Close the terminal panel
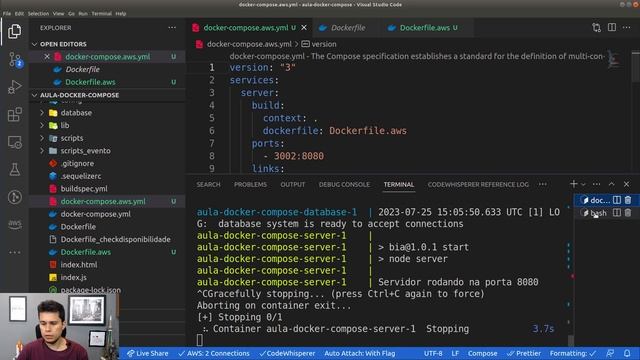Image resolution: width=640 pixels, height=360 pixels. 627,184
